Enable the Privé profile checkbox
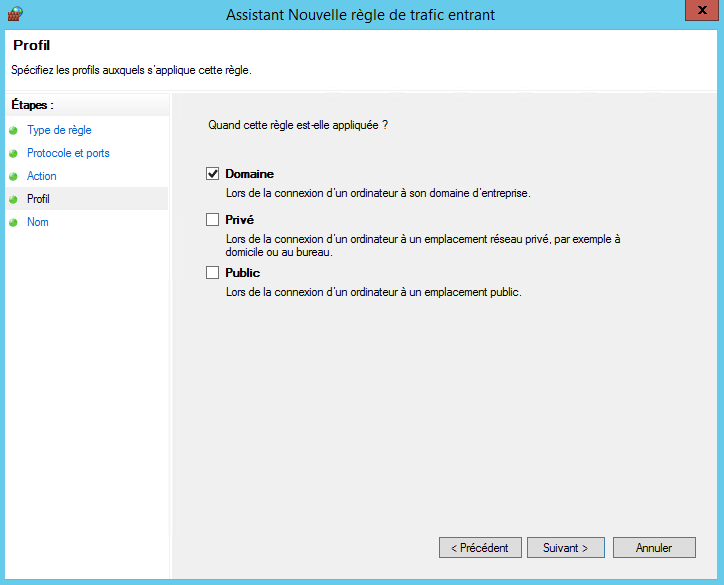Screen dimensions: 724x585 212,220
